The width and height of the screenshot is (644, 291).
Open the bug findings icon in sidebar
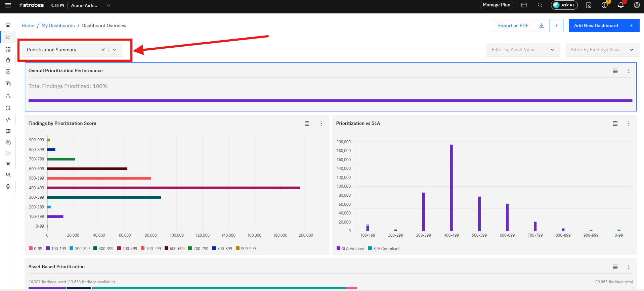point(8,60)
